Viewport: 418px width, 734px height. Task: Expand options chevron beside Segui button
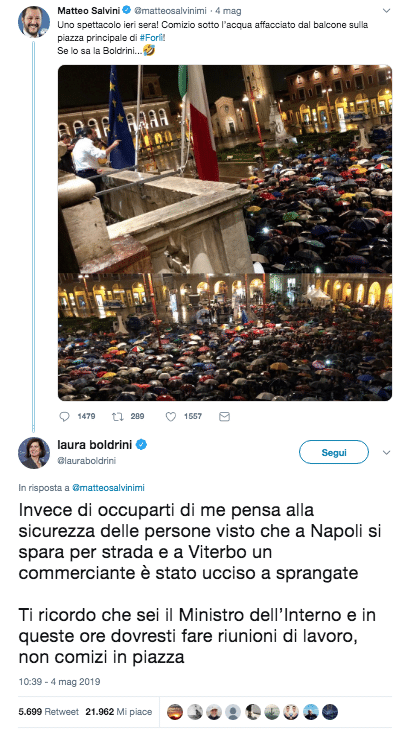click(387, 453)
